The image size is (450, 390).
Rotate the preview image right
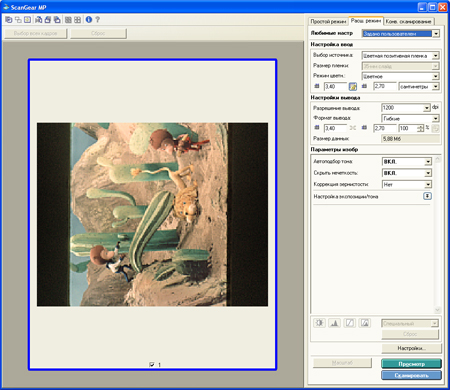click(x=57, y=20)
